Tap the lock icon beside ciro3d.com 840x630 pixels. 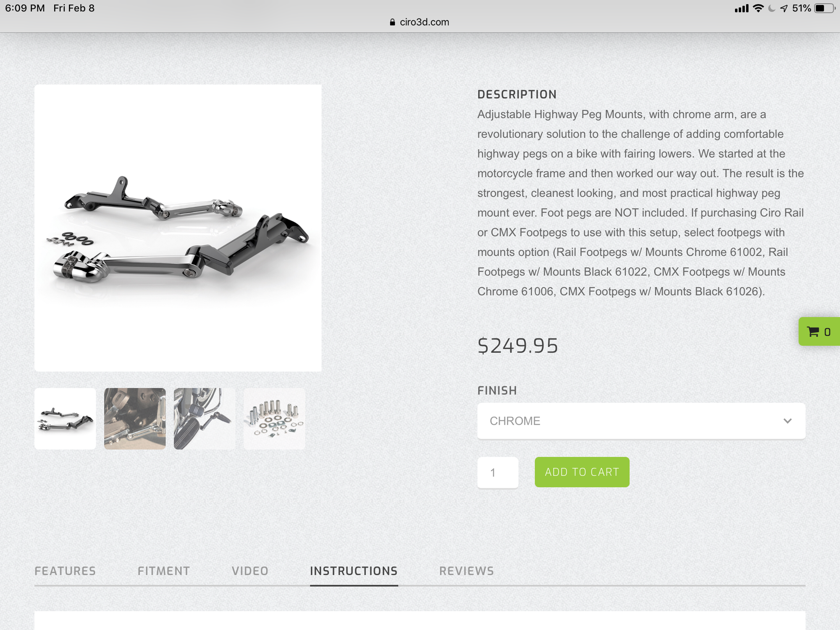click(392, 22)
